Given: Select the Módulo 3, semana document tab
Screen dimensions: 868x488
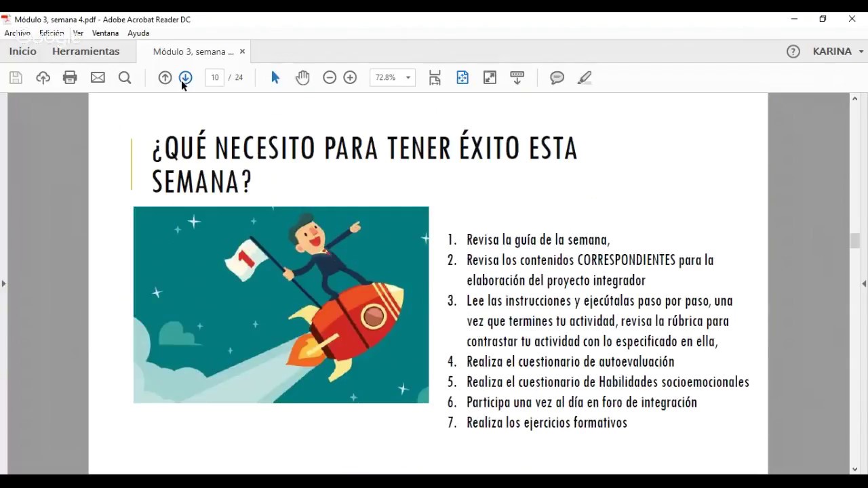Looking at the screenshot, I should (193, 52).
